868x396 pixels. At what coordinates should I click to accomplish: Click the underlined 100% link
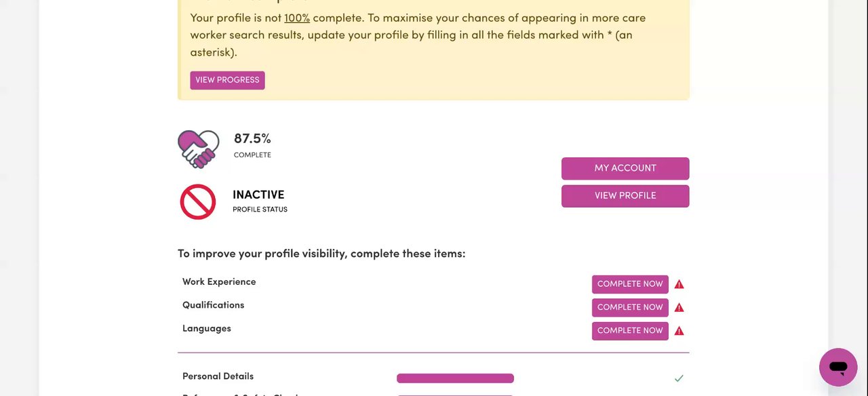click(297, 18)
